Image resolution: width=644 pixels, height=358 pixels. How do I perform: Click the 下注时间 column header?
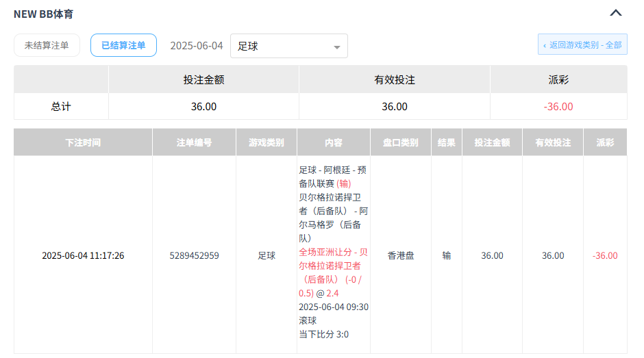coord(83,142)
